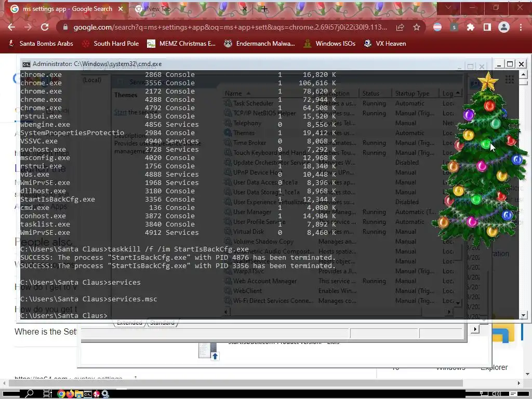Click the cmd.exe title bar icon
Viewport: 532px width, 399px height.
[x=26, y=64]
